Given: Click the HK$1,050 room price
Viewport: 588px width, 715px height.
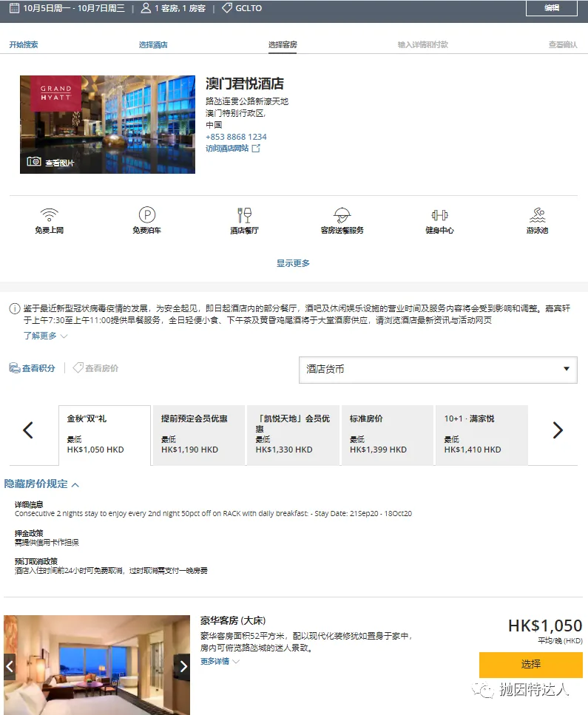Looking at the screenshot, I should (545, 626).
